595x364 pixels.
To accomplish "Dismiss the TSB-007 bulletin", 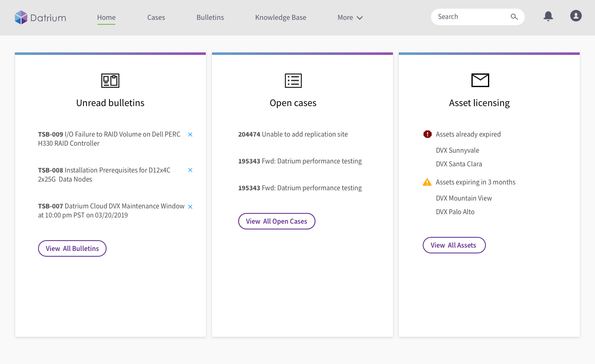I will (x=190, y=207).
